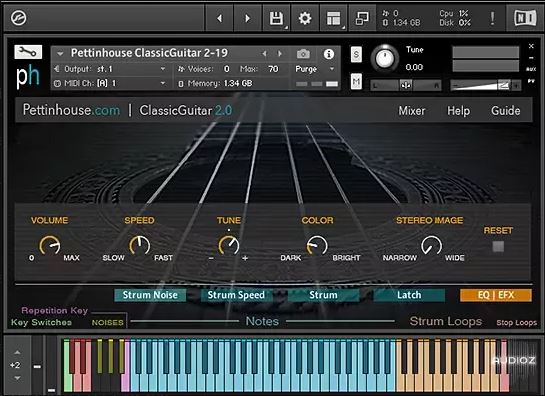Open the Guide menu item
The height and width of the screenshot is (396, 545).
(x=506, y=111)
